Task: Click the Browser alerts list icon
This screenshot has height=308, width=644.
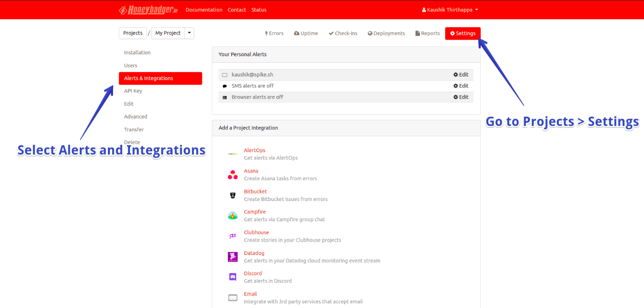Action: 225,97
